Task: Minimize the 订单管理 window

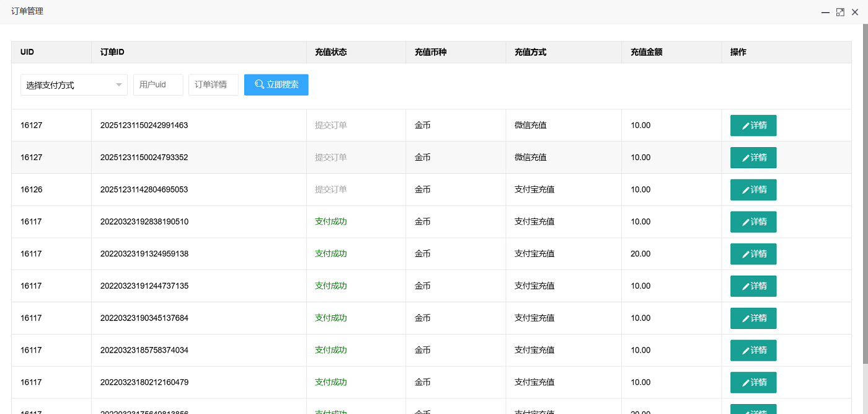Action: click(x=825, y=12)
